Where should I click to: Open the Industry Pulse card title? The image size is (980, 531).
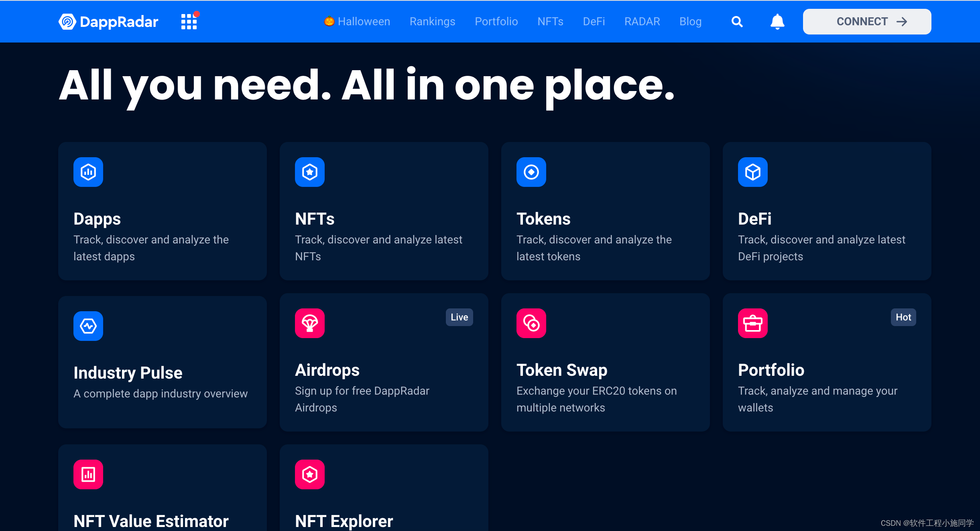[128, 373]
